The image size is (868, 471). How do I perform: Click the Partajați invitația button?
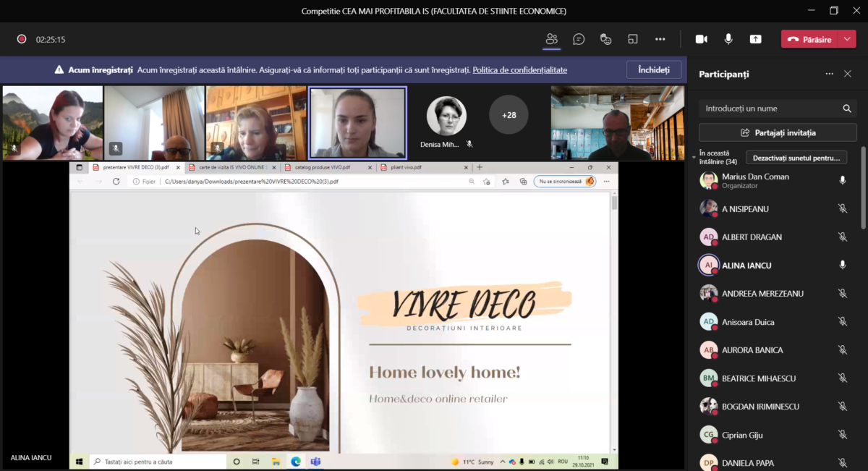click(778, 132)
